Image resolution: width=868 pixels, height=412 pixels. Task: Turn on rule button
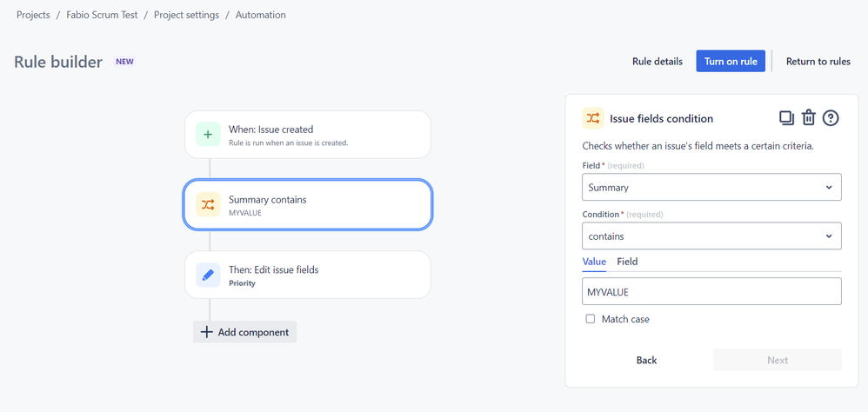731,62
